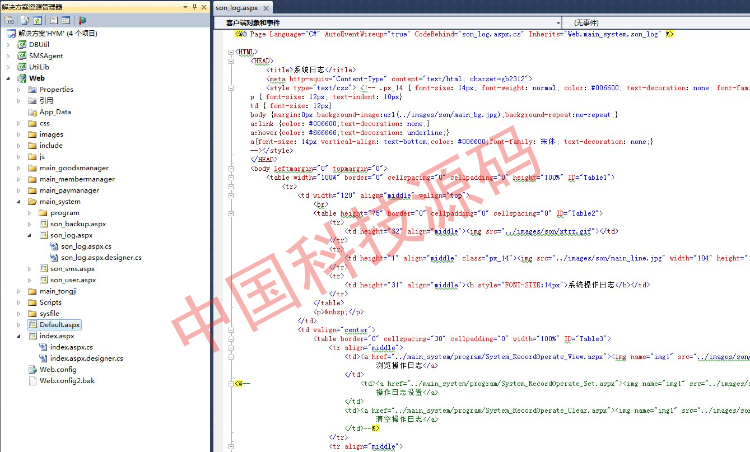Select main_membermanager folder label

pos(77,179)
